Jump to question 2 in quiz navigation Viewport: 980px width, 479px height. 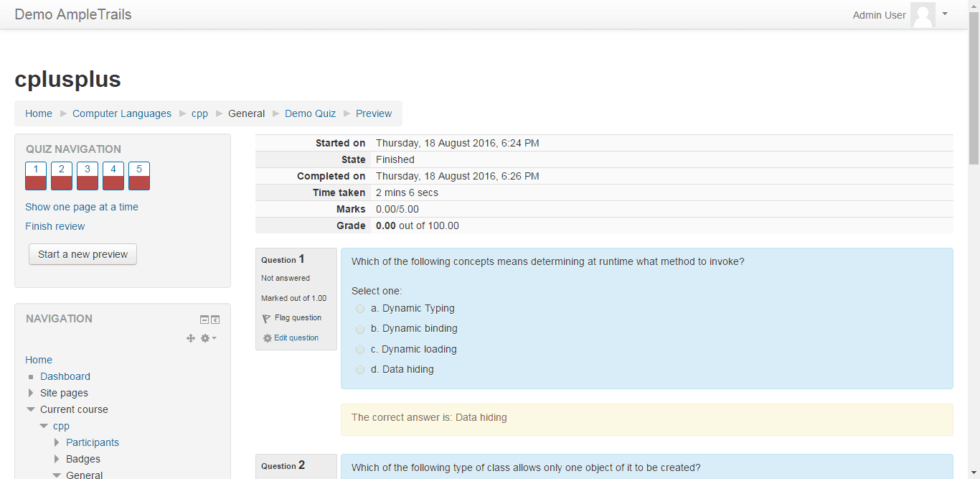[62, 176]
